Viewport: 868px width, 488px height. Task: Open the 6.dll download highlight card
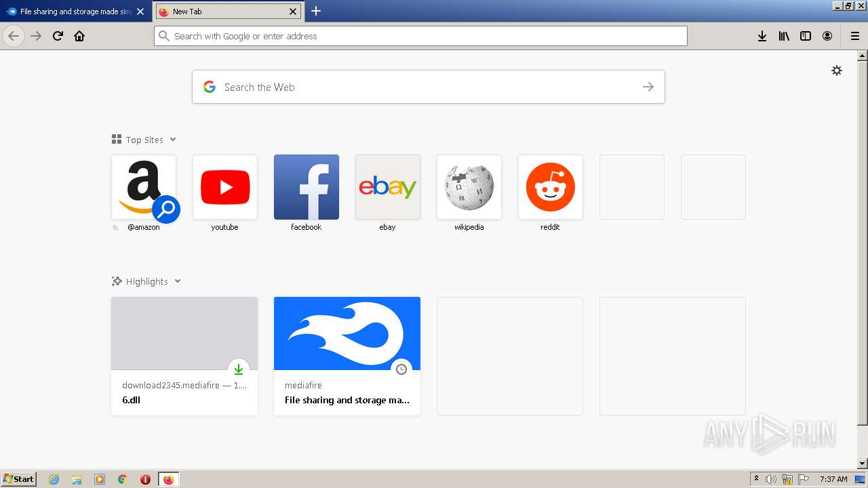point(184,356)
